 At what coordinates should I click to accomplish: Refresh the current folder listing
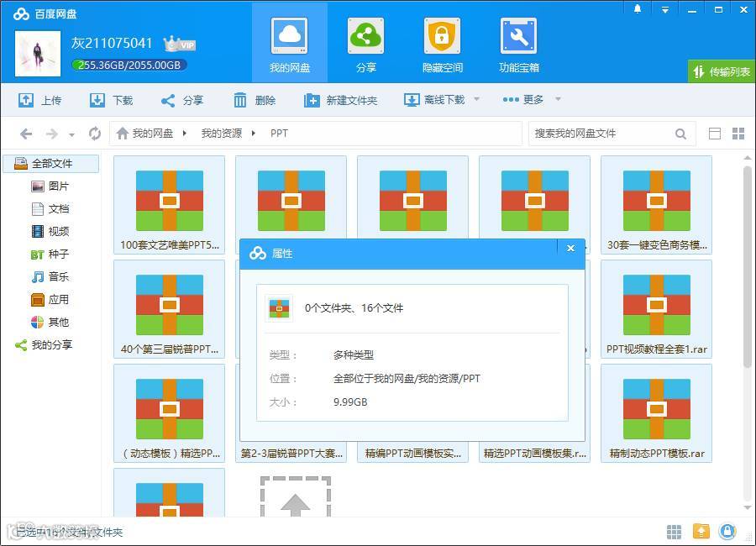click(95, 133)
